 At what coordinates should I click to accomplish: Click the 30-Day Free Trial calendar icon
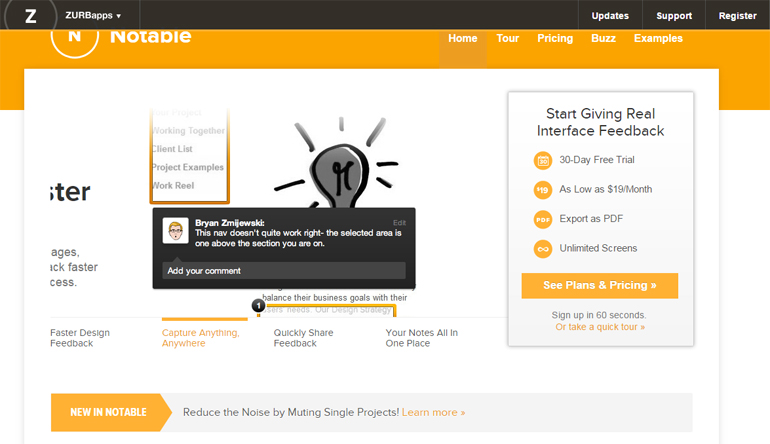point(543,160)
